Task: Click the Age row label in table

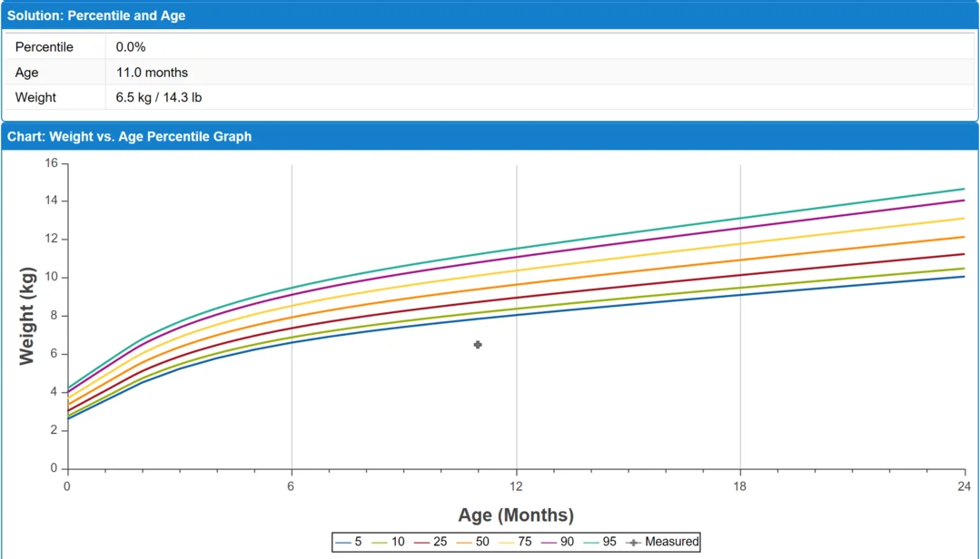Action: [x=27, y=73]
